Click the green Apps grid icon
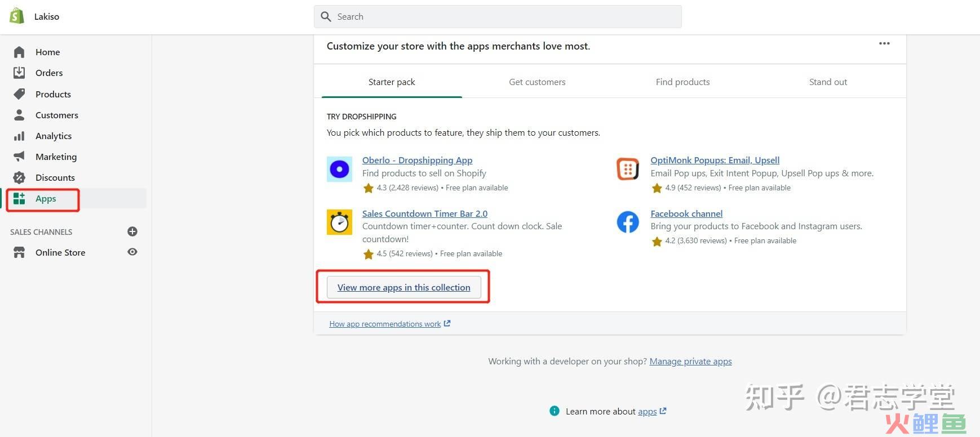Image resolution: width=980 pixels, height=437 pixels. (19, 198)
